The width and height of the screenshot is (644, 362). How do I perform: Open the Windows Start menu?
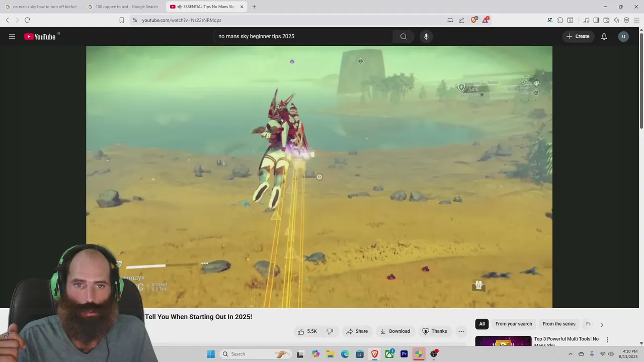coord(211,354)
